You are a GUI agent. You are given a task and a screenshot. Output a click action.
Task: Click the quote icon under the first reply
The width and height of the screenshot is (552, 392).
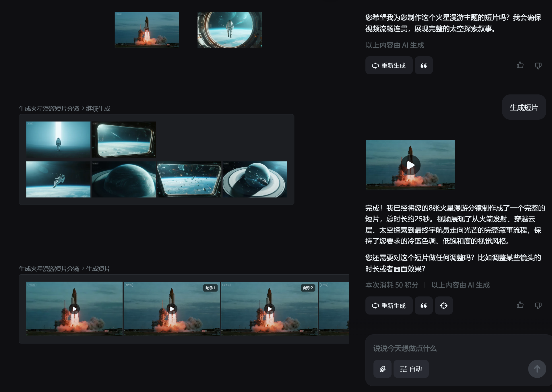(424, 65)
